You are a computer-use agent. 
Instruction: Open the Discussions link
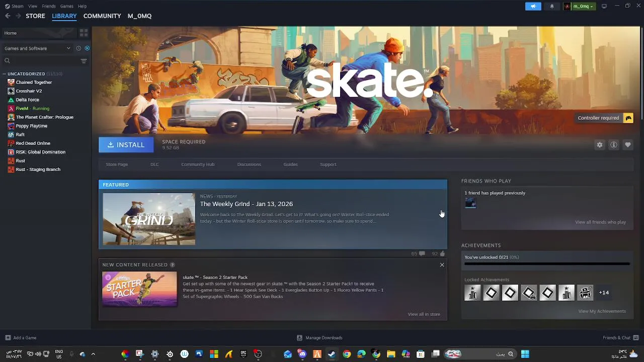pos(249,164)
